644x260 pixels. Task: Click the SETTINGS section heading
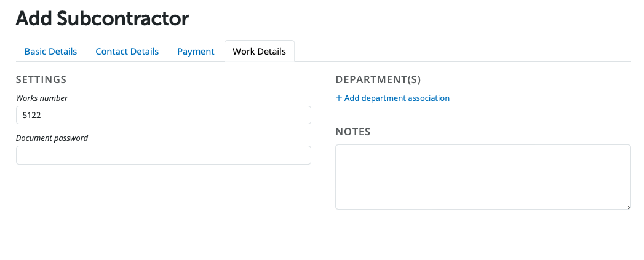(x=41, y=80)
